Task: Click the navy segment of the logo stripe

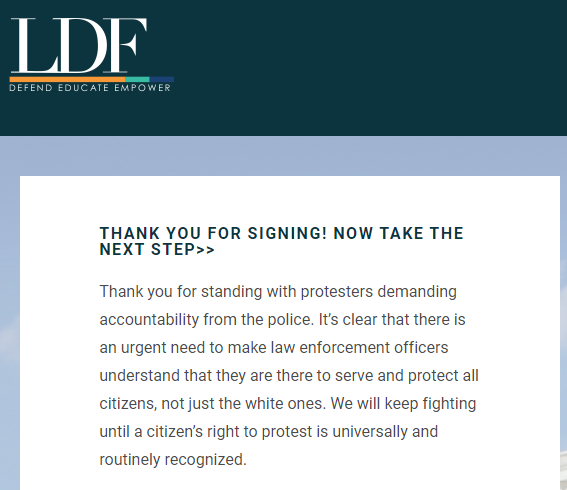Action: [162, 79]
